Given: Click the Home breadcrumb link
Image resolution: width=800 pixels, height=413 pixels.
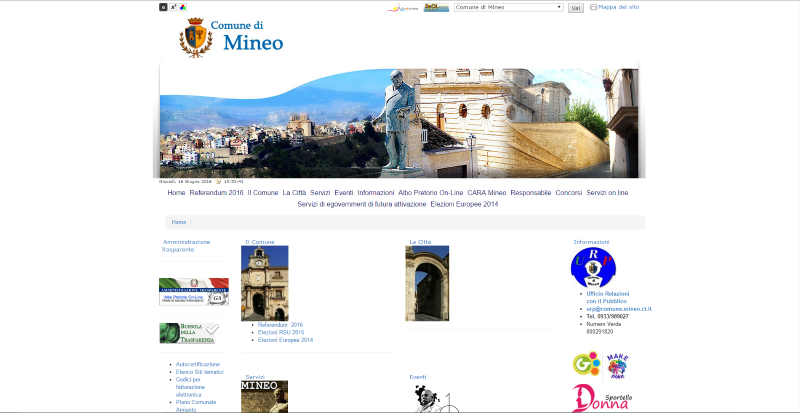Looking at the screenshot, I should (179, 222).
